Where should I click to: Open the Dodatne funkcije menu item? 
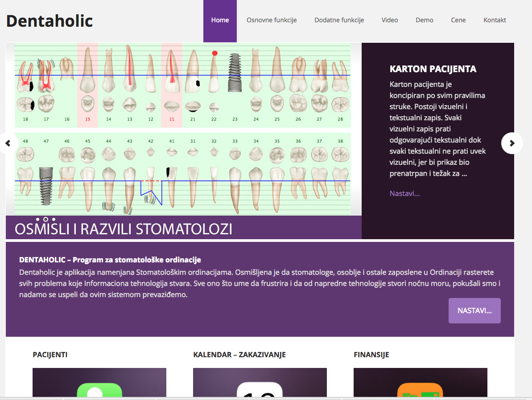click(x=339, y=20)
